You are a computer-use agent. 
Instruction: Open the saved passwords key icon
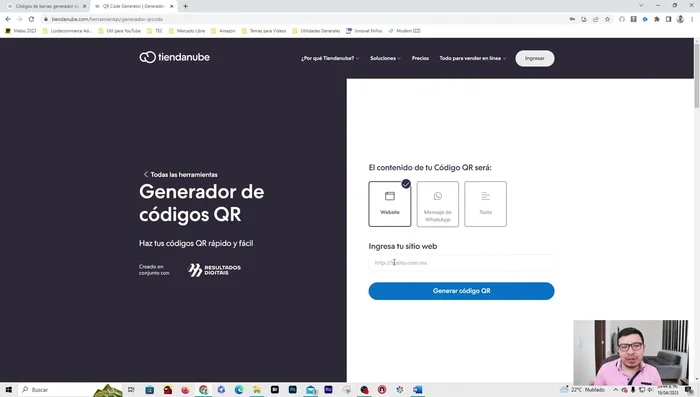(572, 19)
